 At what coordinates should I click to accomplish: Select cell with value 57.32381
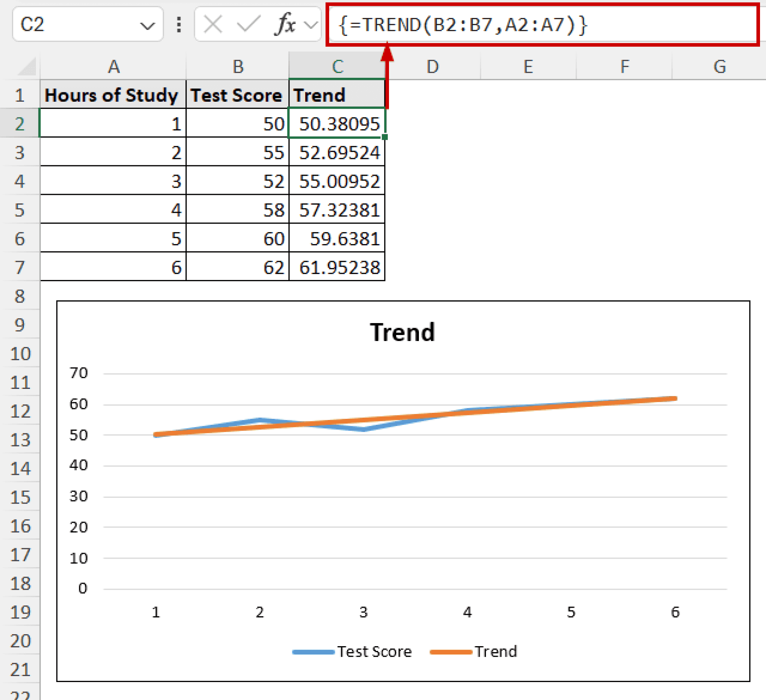337,210
